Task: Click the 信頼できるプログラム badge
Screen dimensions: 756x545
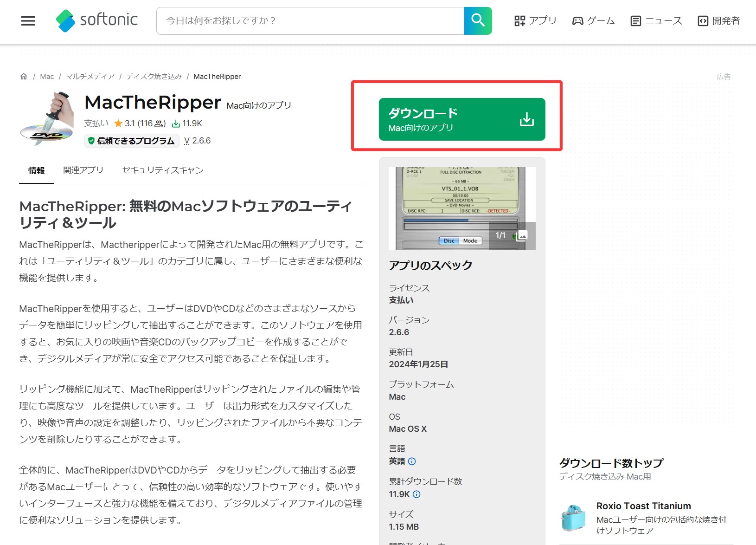Action: [x=131, y=141]
